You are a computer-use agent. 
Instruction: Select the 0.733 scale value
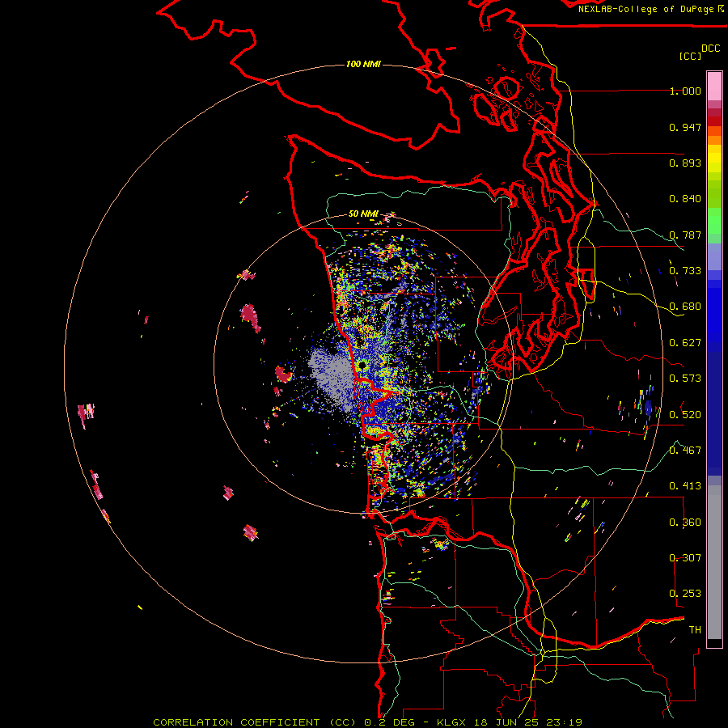685,271
